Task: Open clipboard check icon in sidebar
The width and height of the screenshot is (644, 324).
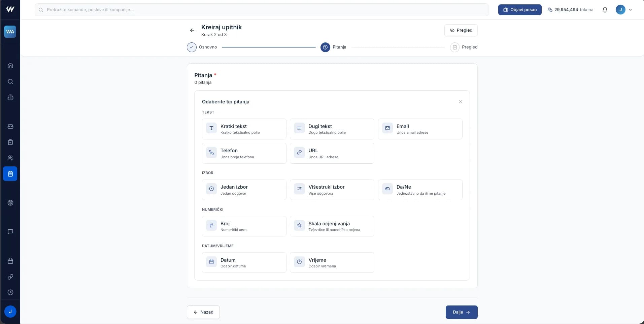Action: tap(10, 142)
